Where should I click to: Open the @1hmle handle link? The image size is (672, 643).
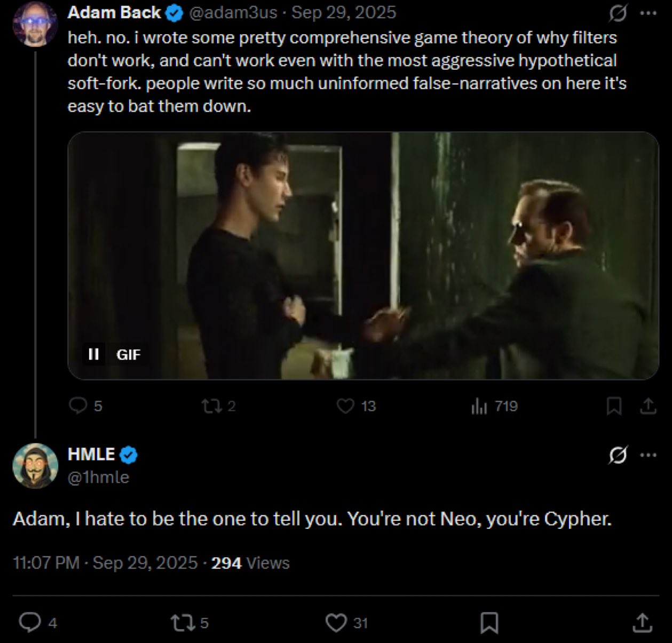click(98, 477)
